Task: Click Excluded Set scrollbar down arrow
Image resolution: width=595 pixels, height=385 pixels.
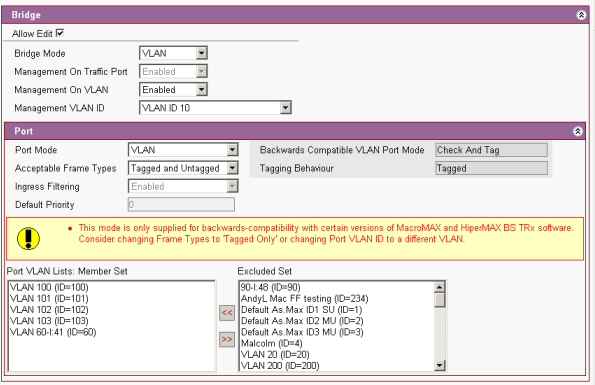Action: pyautogui.click(x=439, y=365)
